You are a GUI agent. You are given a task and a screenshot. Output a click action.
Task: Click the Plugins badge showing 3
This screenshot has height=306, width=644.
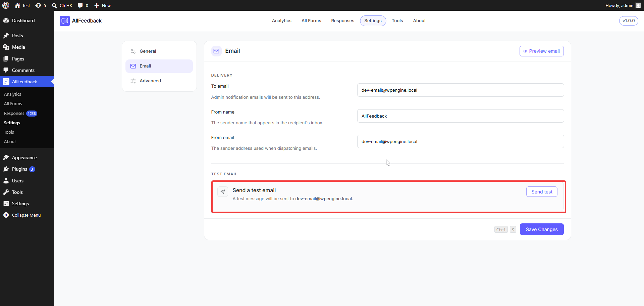tap(32, 169)
